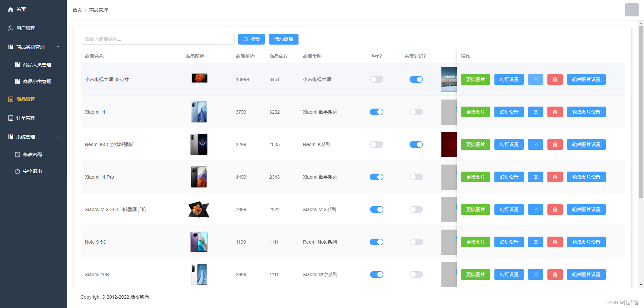Click the edit icon for 小米电视大师 82英寸

[536, 79]
